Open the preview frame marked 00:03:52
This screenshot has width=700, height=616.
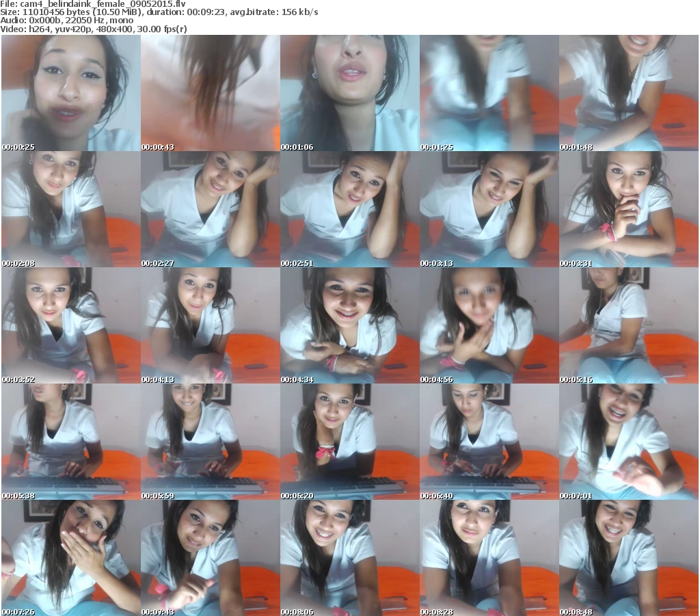71,325
